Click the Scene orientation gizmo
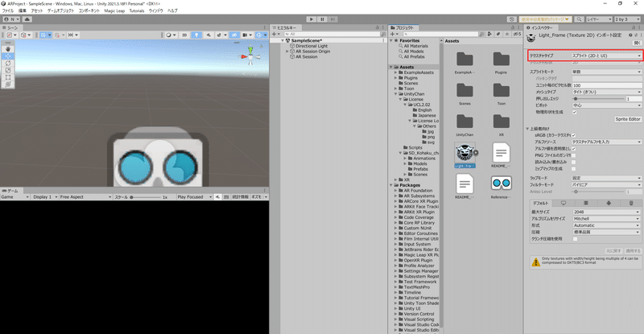 [250, 56]
